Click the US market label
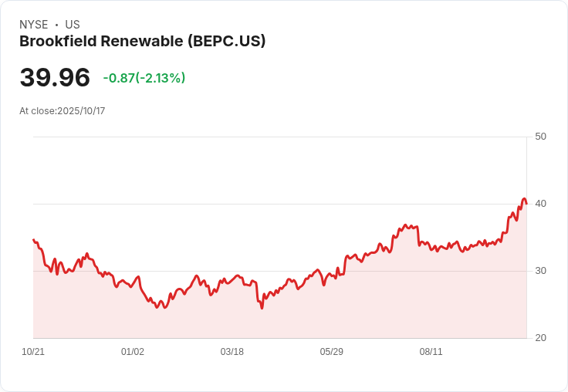The width and height of the screenshot is (568, 392). coord(73,25)
